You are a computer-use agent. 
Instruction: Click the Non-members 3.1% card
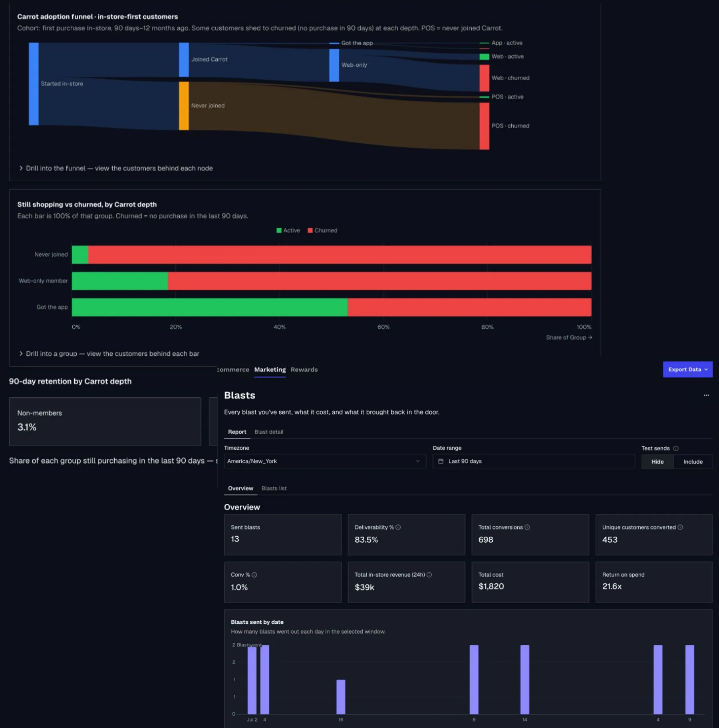pos(105,421)
